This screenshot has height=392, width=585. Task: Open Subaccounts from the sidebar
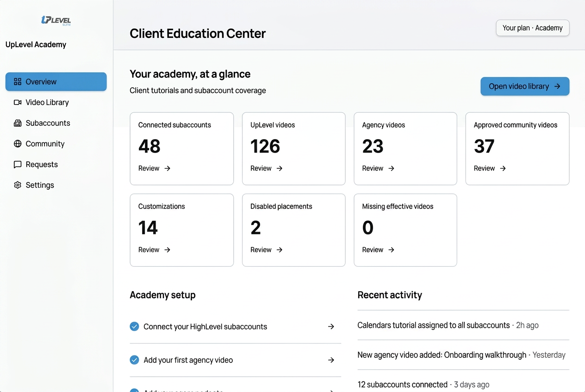click(56, 123)
